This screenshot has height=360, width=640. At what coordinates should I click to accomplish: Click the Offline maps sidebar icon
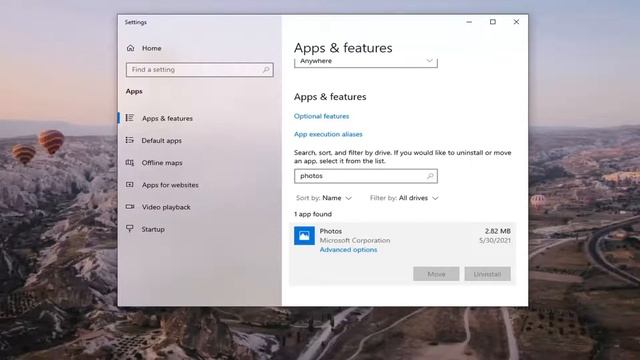[130, 162]
